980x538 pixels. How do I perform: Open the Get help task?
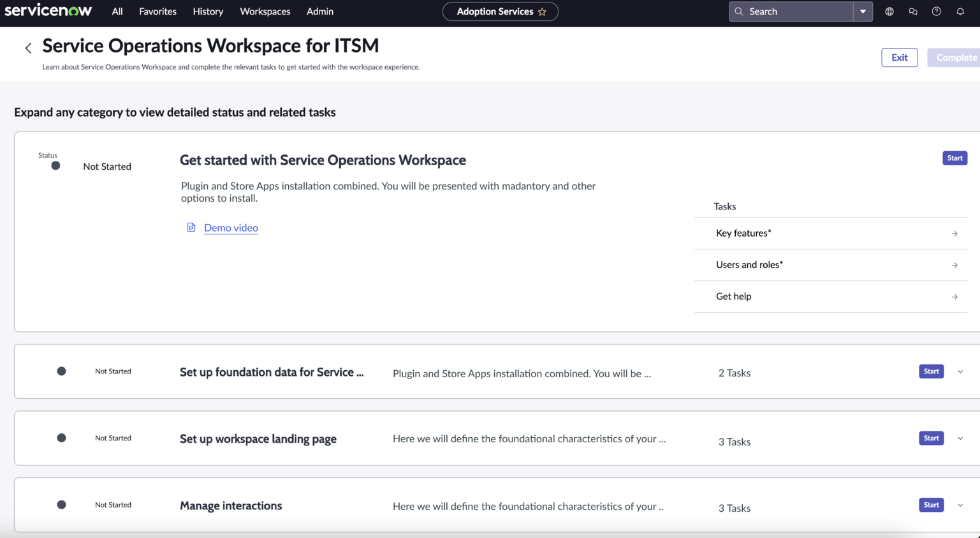click(x=831, y=297)
